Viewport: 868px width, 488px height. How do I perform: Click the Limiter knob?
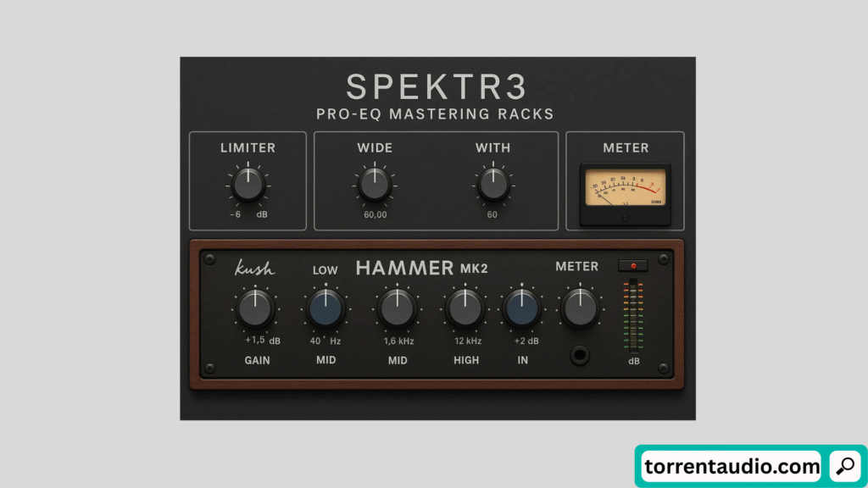click(x=248, y=183)
